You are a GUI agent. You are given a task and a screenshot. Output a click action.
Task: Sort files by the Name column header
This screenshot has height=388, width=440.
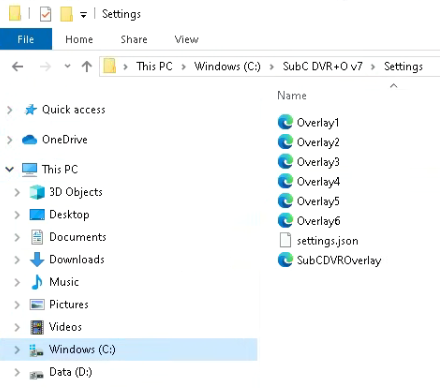(292, 96)
